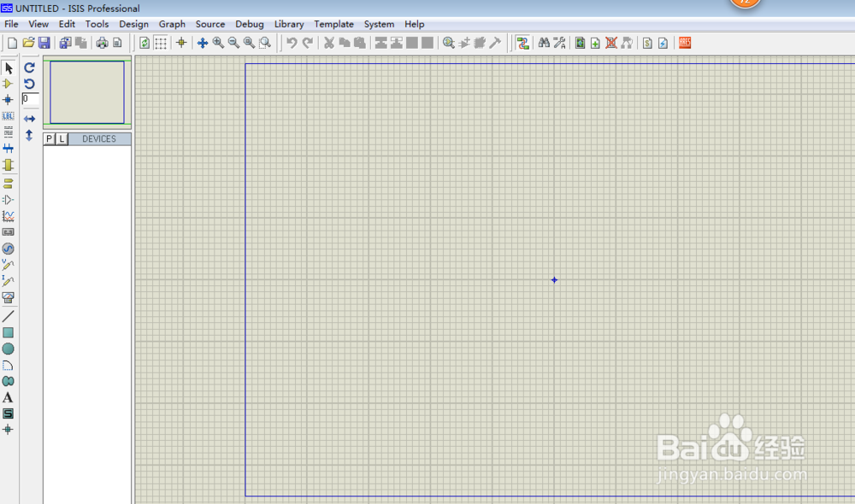Open Search and Tag with the binoculars icon
Screen dimensions: 855x504
pyautogui.click(x=544, y=43)
